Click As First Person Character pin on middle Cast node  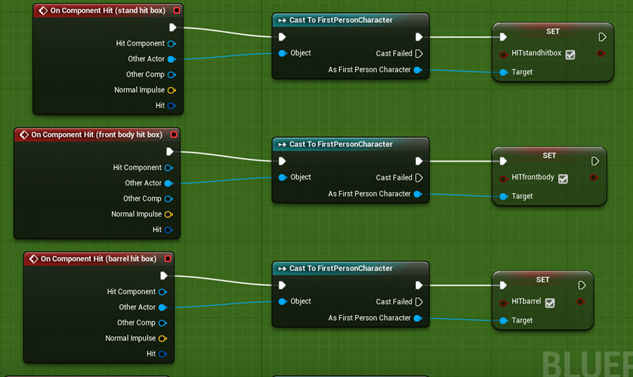(x=418, y=194)
